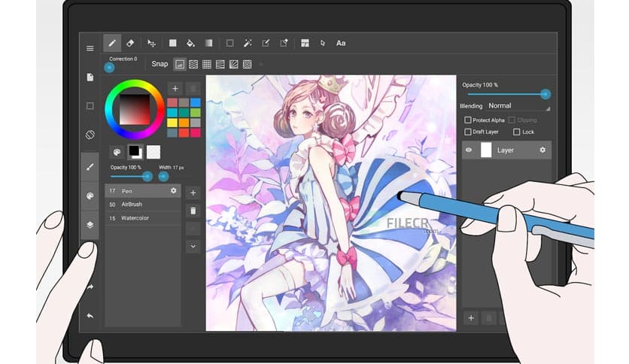
Task: Select the Bucket fill tool
Action: tap(190, 43)
